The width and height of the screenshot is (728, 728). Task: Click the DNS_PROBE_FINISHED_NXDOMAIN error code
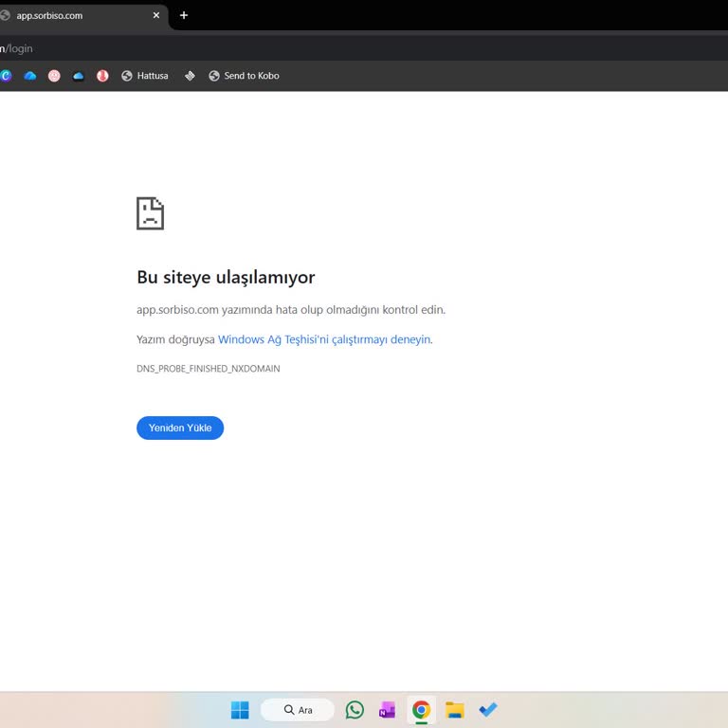pyautogui.click(x=209, y=369)
